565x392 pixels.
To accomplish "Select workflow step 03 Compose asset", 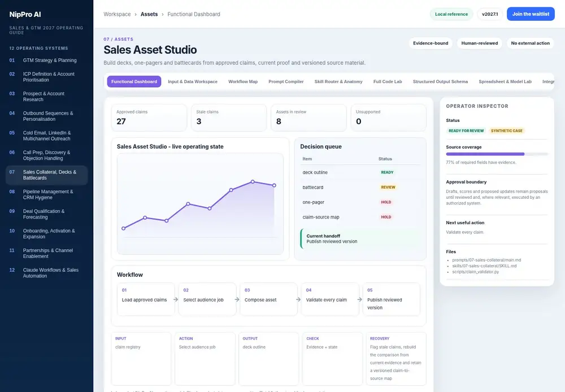I will tap(268, 299).
